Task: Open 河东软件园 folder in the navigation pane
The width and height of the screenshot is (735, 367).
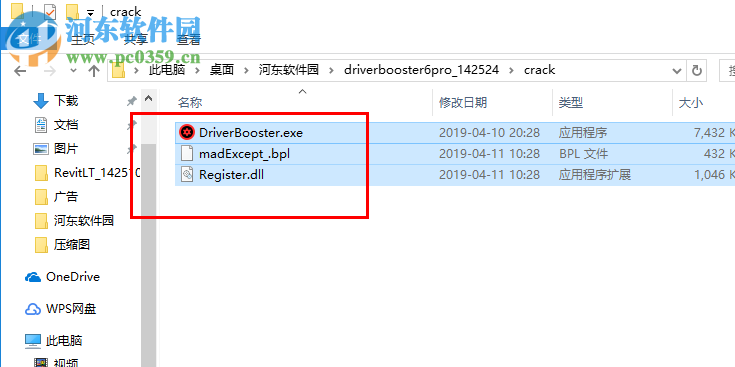Action: (83, 220)
